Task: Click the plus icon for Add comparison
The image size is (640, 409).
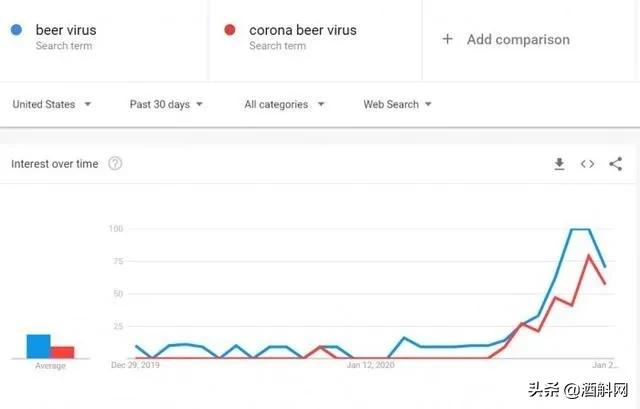Action: (447, 39)
